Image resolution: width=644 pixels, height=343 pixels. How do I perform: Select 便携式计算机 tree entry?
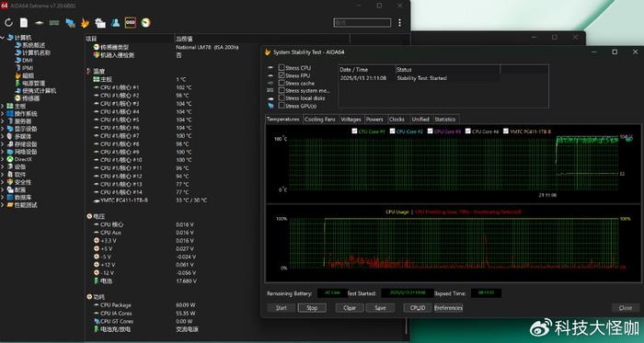pyautogui.click(x=39, y=91)
